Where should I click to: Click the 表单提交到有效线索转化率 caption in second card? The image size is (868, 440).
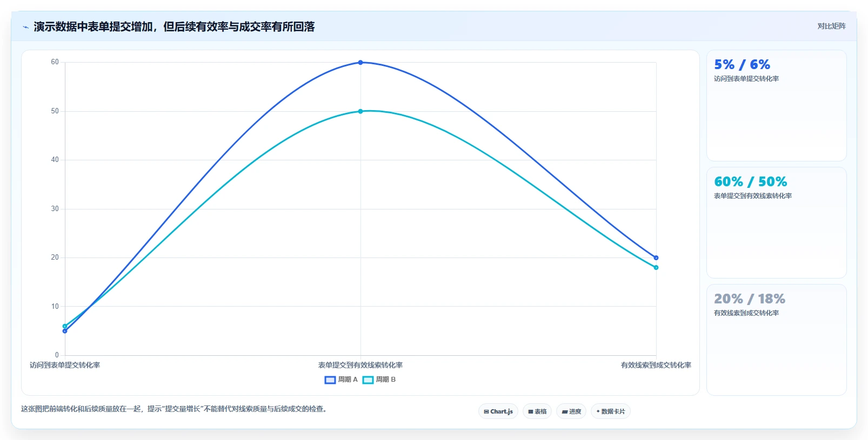(x=753, y=196)
